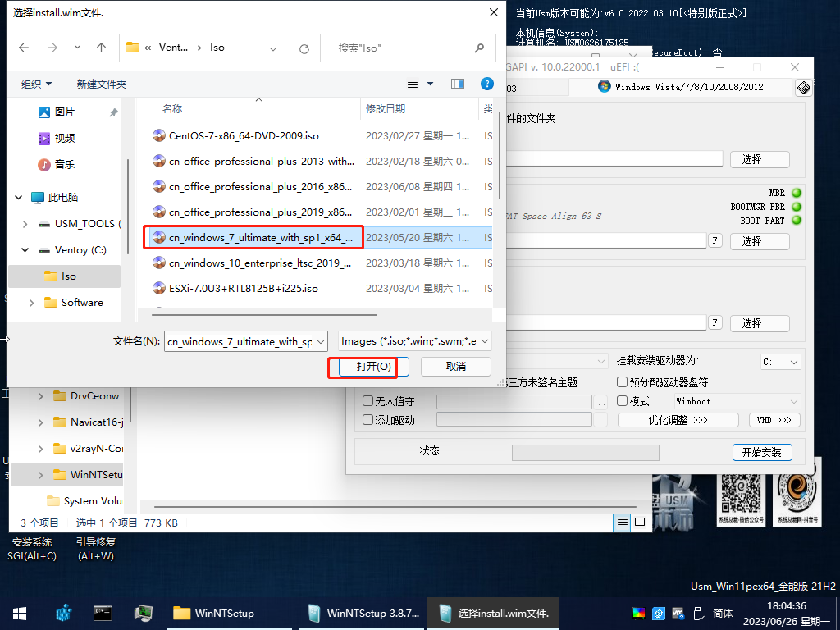840x630 pixels.
Task: Click 选择... button beside BOOT PART row
Action: [x=760, y=241]
